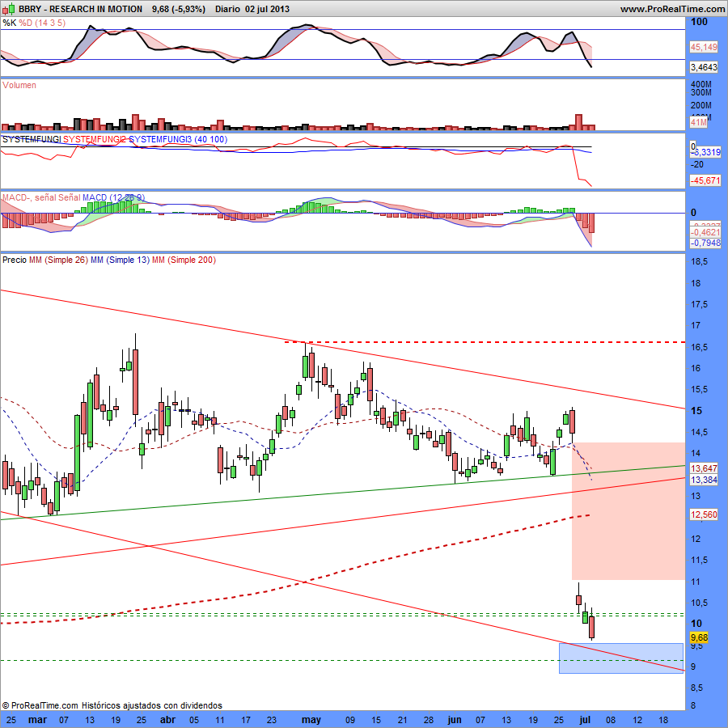The width and height of the screenshot is (728, 728).
Task: Select the BBRY - RESEARCH IN MOTION title
Action: tap(80, 9)
